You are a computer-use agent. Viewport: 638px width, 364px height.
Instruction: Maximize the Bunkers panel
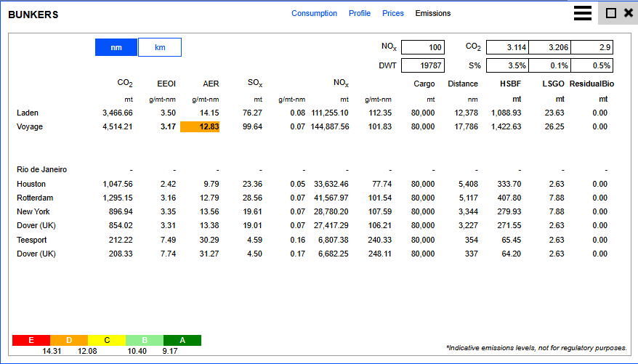point(610,13)
